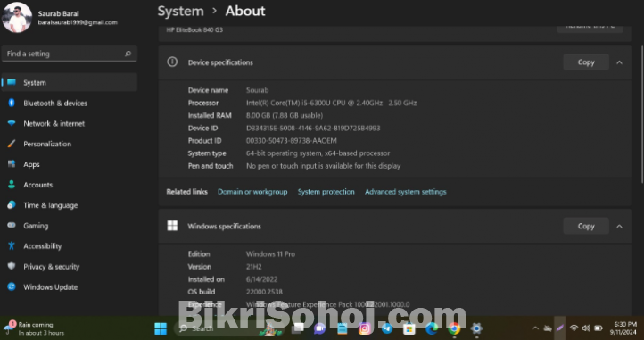Screen dimensions: 644x340
Task: Click the volume speaker tray icon
Action: point(586,328)
